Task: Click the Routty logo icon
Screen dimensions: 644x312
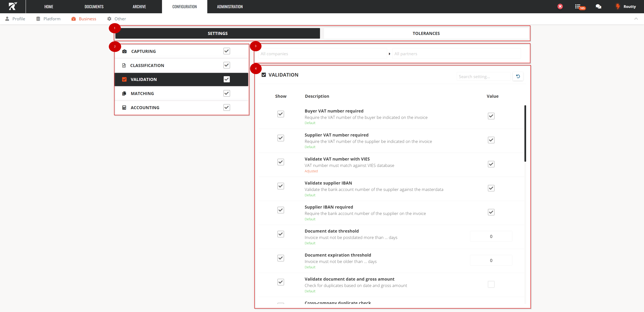Action: click(13, 6)
